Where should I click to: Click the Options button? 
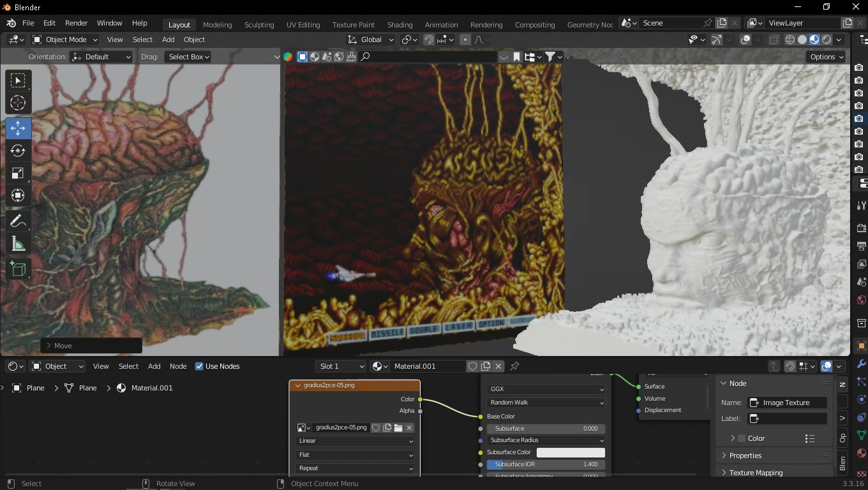pos(827,57)
